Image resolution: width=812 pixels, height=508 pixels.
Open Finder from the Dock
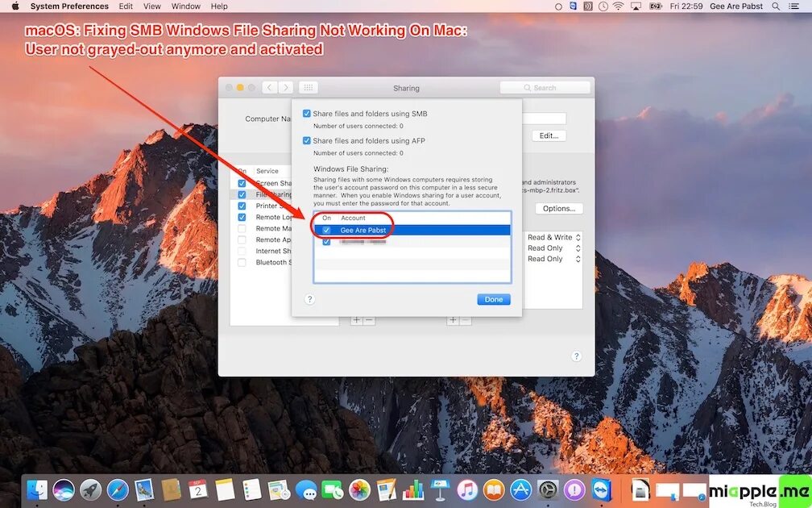[x=37, y=490]
